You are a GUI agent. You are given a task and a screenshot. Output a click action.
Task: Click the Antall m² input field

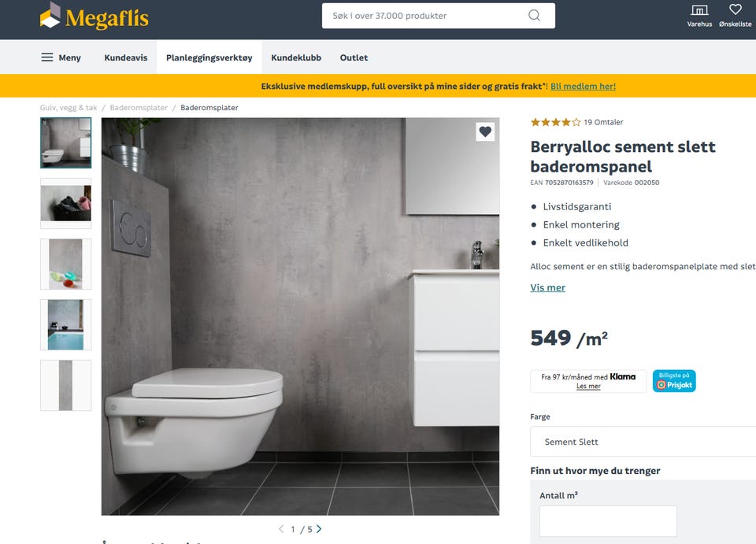click(x=608, y=521)
